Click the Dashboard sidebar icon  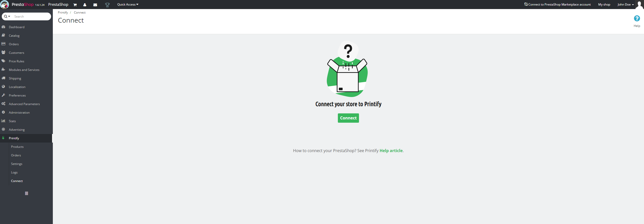tap(4, 27)
